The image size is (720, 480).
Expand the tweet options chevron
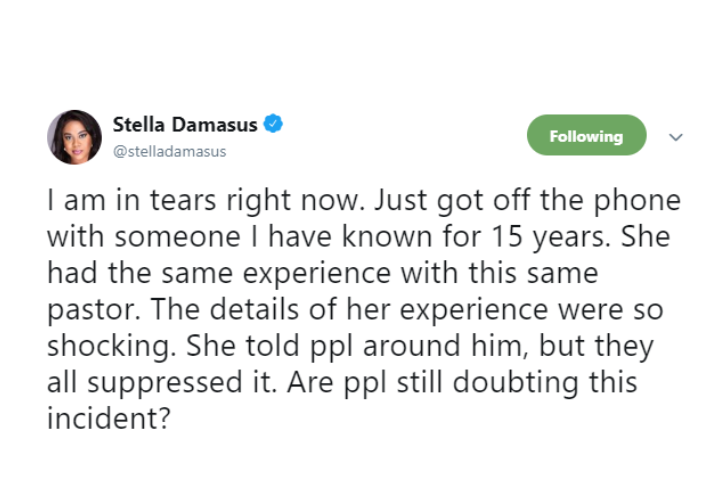[x=675, y=137]
